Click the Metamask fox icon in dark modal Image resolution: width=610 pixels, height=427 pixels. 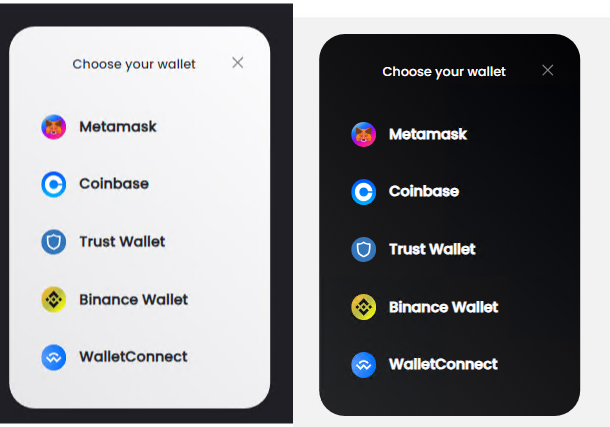(x=363, y=134)
